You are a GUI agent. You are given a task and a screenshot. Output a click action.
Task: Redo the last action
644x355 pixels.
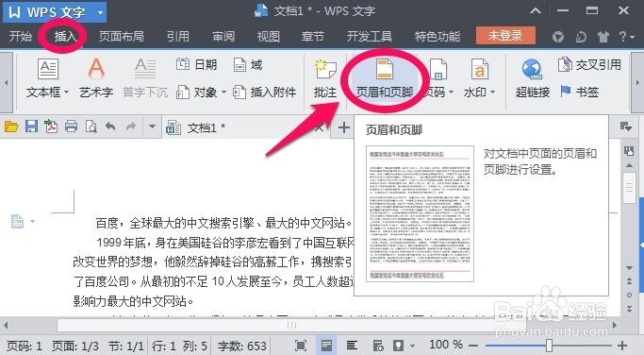point(131,127)
